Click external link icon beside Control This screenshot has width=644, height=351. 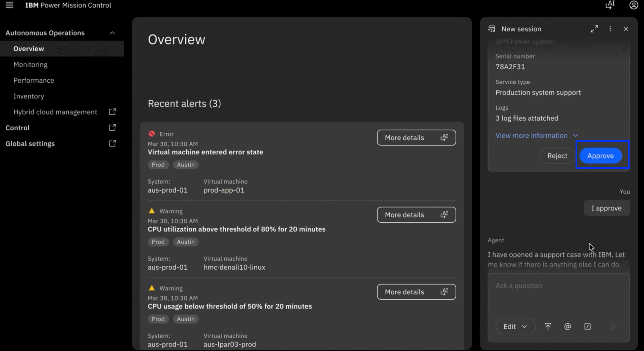click(x=112, y=128)
